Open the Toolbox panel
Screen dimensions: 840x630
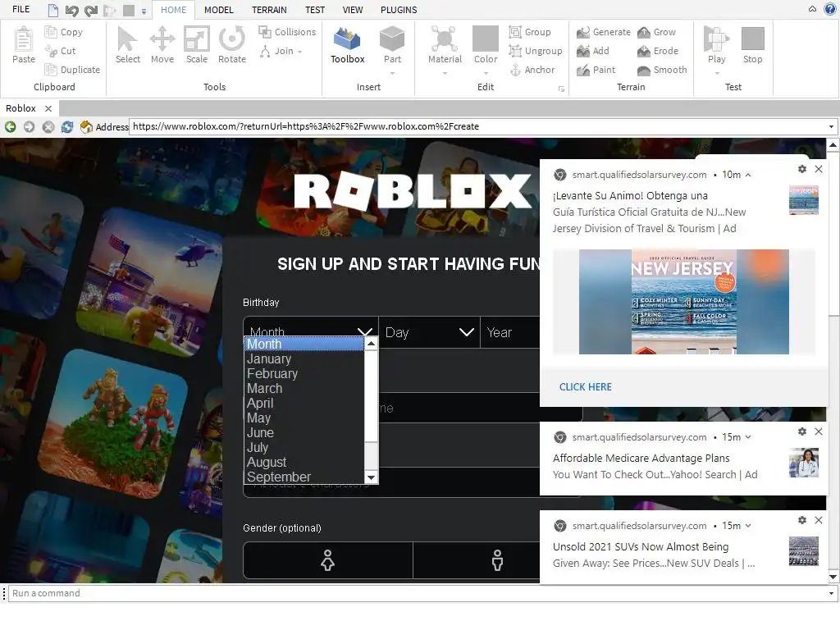[x=347, y=46]
